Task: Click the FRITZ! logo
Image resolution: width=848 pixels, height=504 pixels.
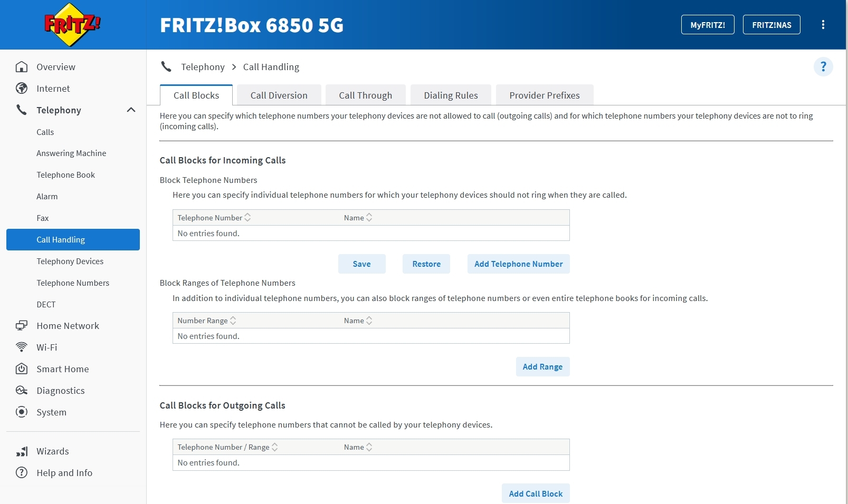Action: click(x=72, y=24)
